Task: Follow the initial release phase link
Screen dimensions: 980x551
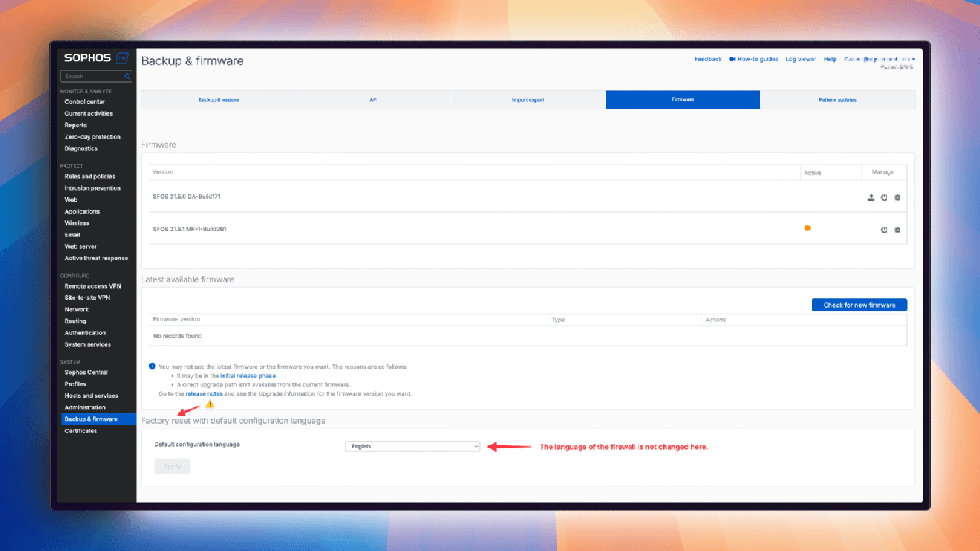Action: tap(248, 376)
